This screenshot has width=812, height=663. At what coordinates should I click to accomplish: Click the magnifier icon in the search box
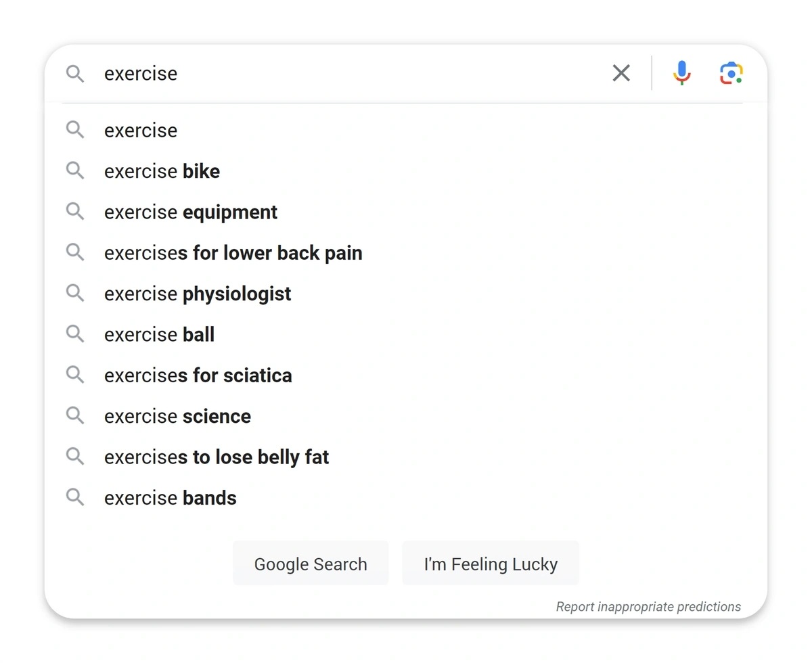point(75,74)
